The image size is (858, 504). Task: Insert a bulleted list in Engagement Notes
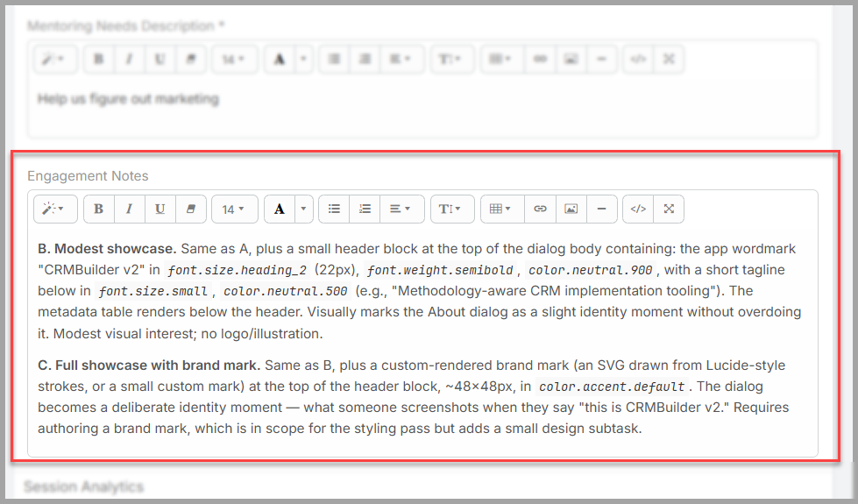coord(334,209)
